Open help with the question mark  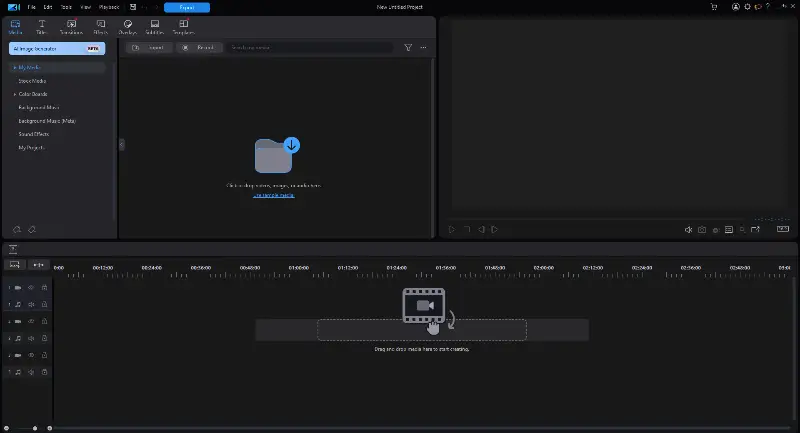click(x=768, y=7)
